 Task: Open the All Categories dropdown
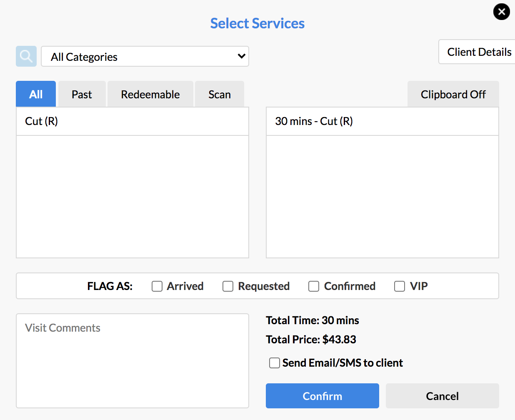coord(145,56)
